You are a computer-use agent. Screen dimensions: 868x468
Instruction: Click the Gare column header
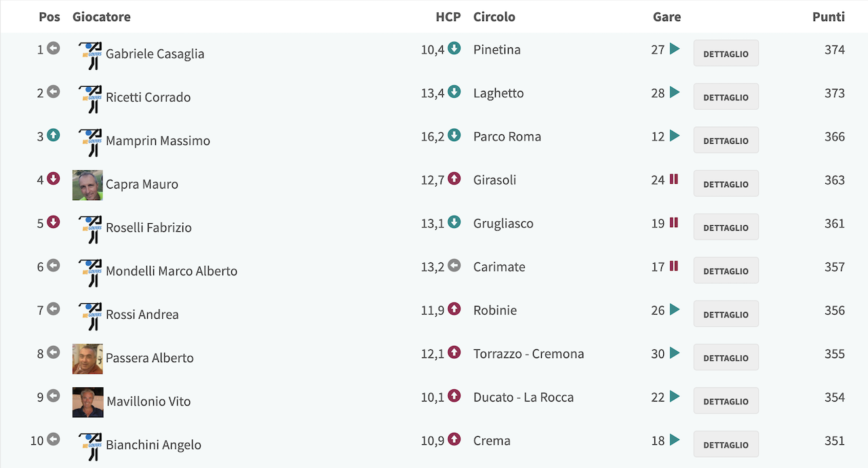click(667, 17)
